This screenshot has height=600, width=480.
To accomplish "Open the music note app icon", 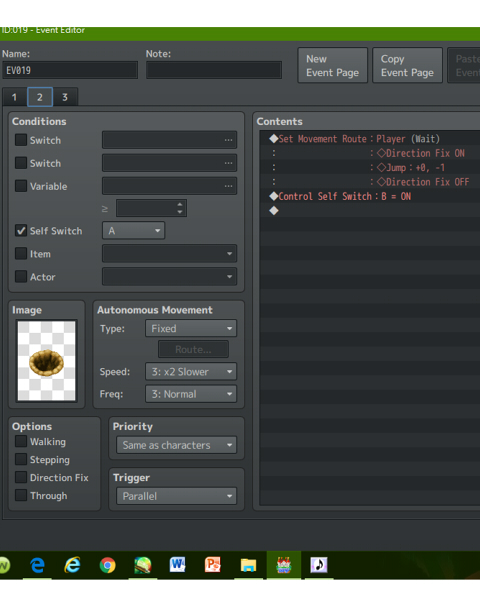I will click(318, 565).
